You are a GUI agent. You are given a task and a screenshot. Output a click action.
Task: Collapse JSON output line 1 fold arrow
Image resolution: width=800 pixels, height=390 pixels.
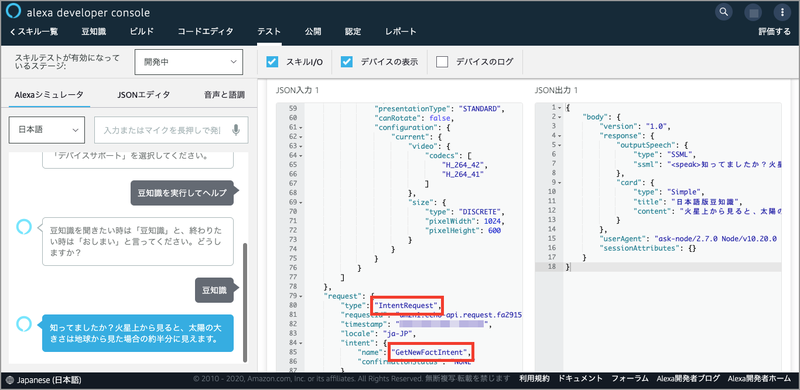tap(560, 108)
